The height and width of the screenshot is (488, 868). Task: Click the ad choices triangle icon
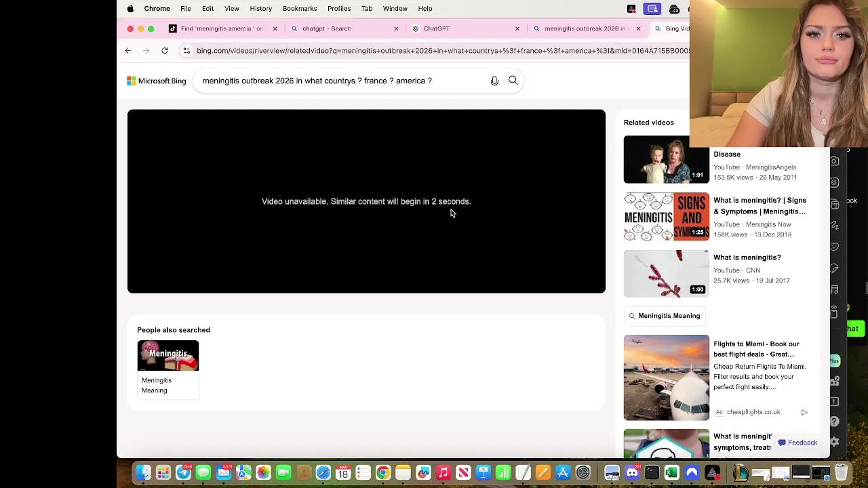pos(804,412)
